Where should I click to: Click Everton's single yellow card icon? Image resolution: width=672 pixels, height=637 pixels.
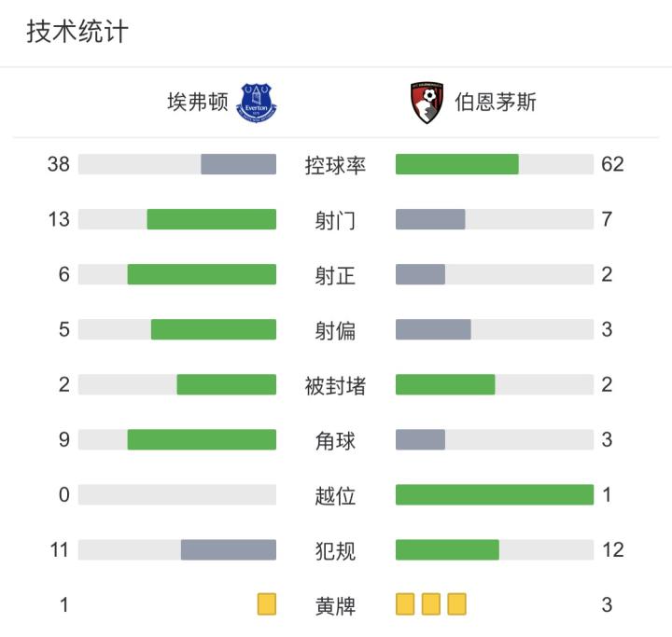[x=267, y=604]
